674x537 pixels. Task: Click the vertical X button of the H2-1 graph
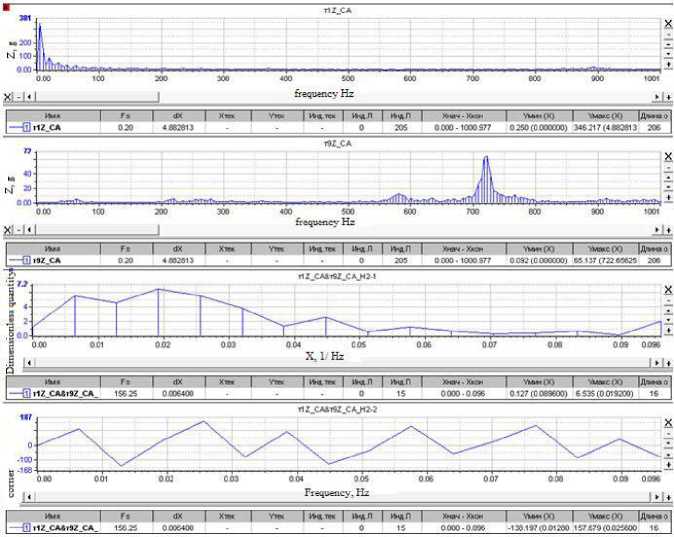[668, 290]
